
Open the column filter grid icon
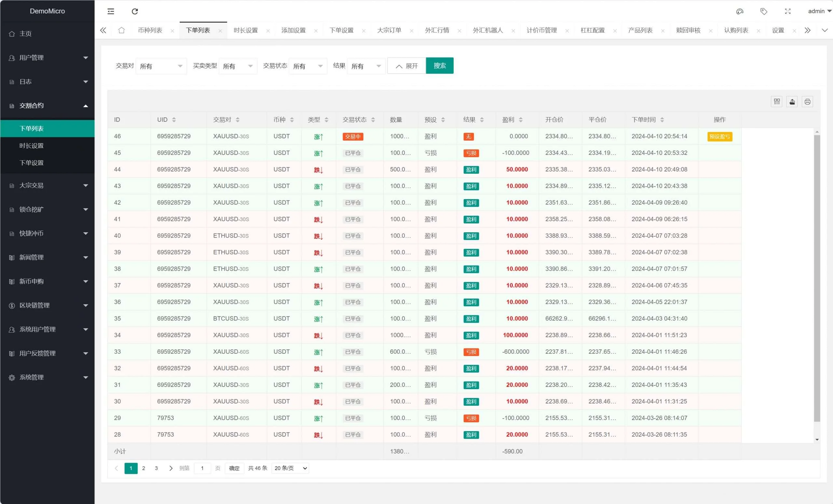(x=776, y=102)
